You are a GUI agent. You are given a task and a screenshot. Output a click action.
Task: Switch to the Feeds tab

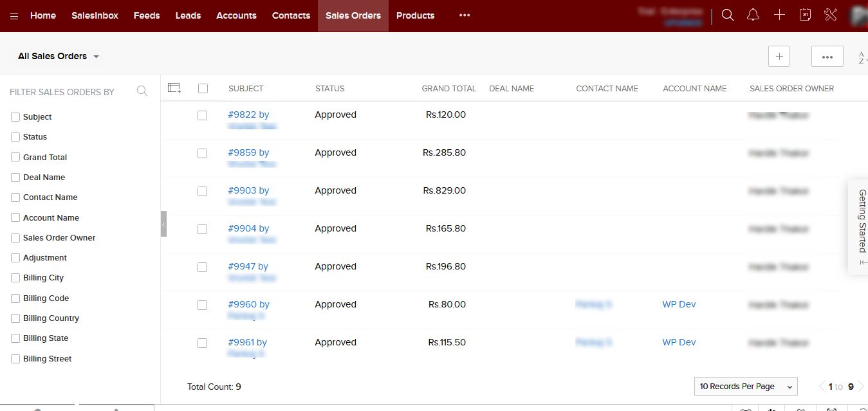pos(147,15)
